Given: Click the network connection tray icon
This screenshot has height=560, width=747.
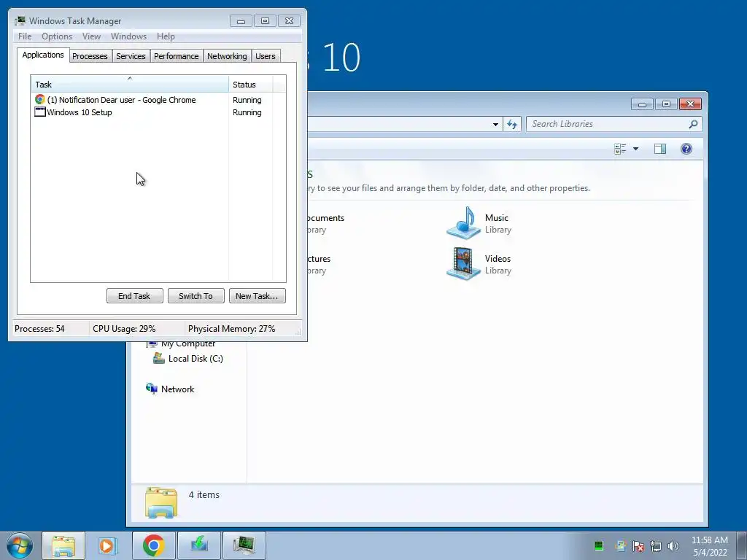Looking at the screenshot, I should coord(656,545).
